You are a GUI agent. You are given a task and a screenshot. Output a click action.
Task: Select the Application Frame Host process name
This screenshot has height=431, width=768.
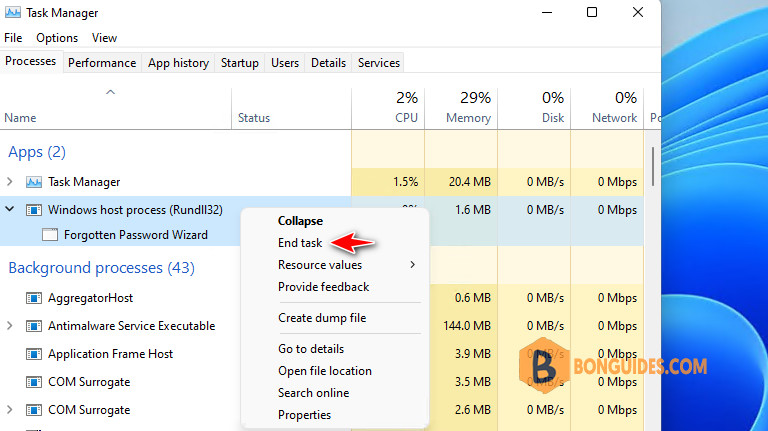110,354
